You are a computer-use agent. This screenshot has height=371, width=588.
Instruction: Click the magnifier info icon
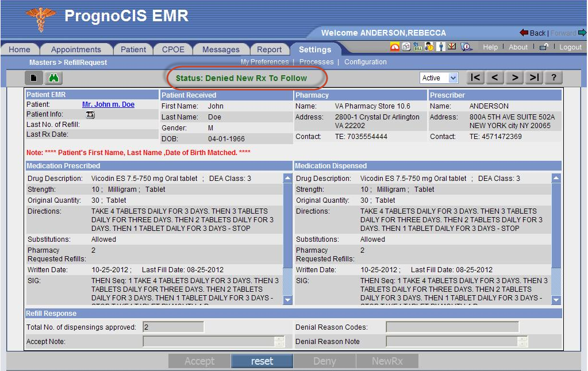[x=466, y=47]
